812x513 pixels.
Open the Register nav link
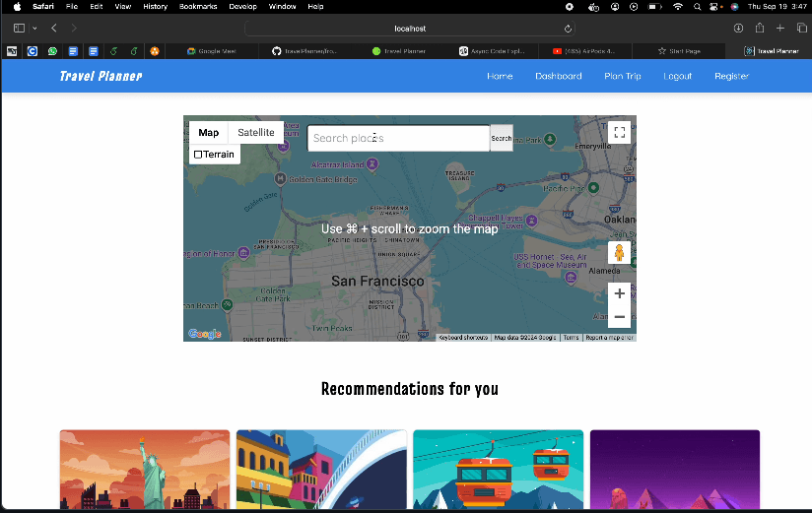tap(732, 76)
